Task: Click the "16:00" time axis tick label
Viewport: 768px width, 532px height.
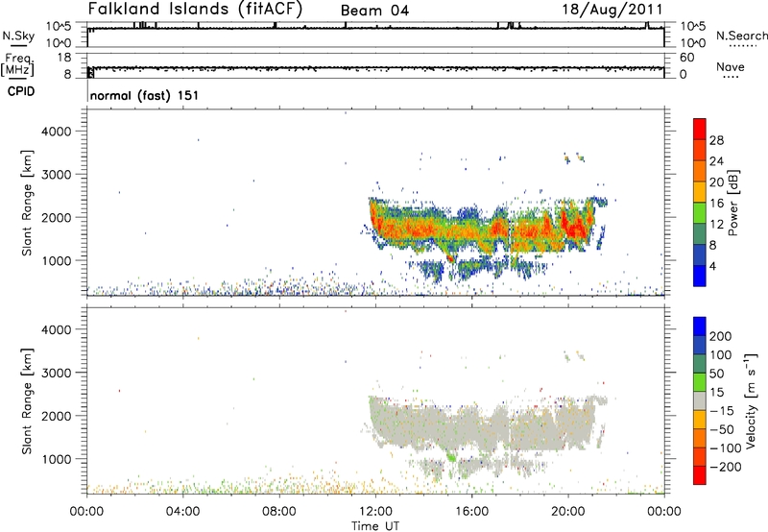Action: coord(471,512)
